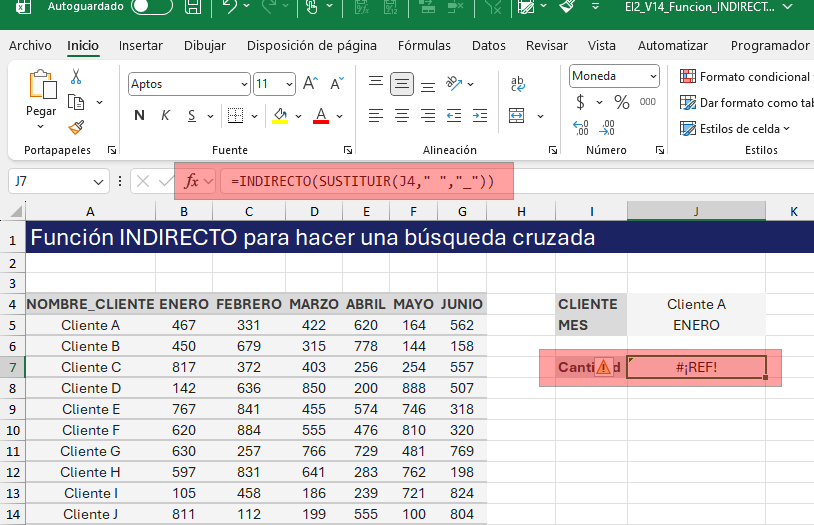Viewport: 814px width, 525px height.
Task: Click the Insert Function fx icon
Action: (192, 181)
